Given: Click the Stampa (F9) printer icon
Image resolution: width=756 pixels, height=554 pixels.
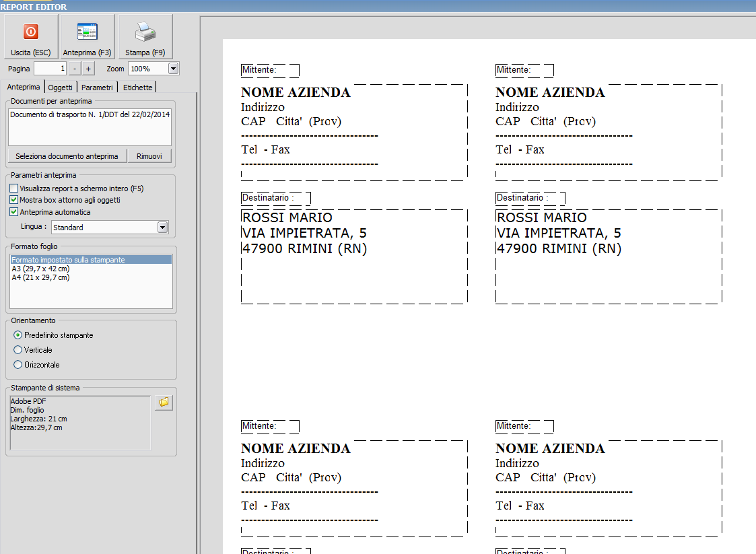Looking at the screenshot, I should tap(145, 32).
